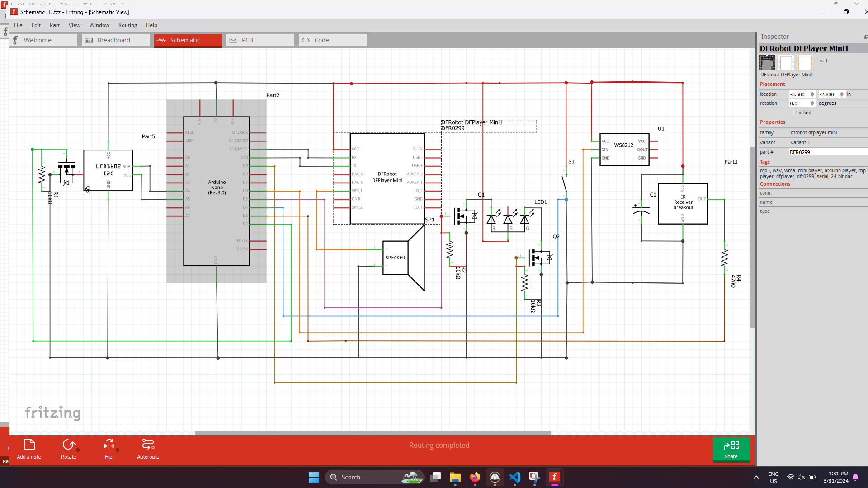The height and width of the screenshot is (488, 868).
Task: Open Task View on the taskbar
Action: [435, 477]
